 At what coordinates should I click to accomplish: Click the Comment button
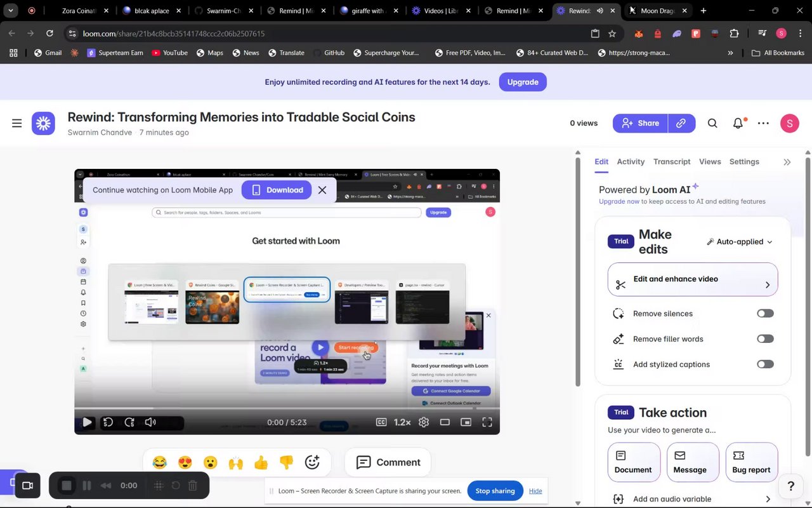388,462
